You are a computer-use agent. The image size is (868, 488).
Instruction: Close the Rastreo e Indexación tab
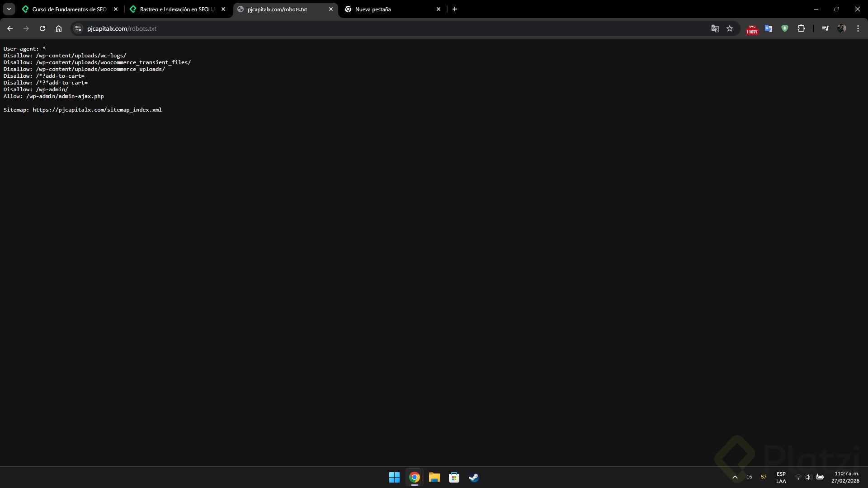point(223,9)
